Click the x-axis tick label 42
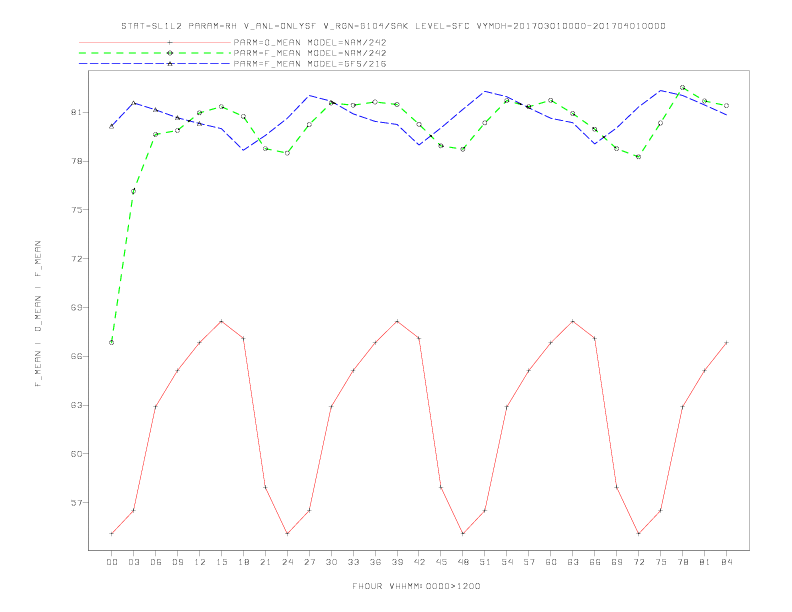 419,562
